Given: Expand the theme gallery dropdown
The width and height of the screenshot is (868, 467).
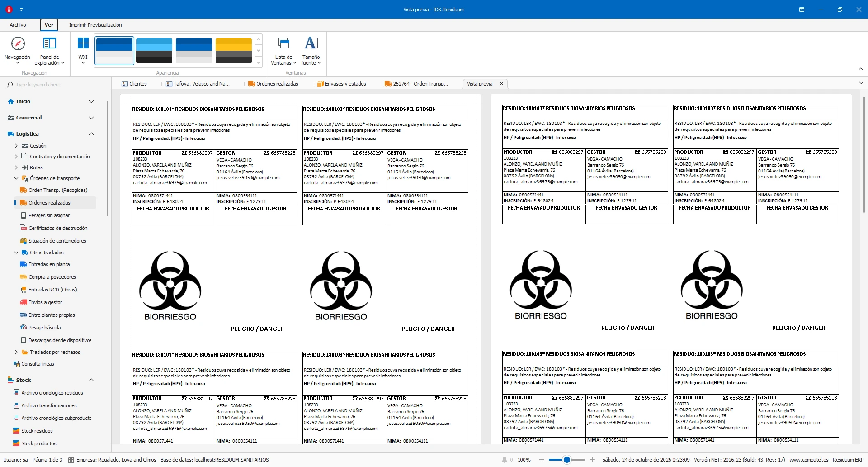Looking at the screenshot, I should pyautogui.click(x=259, y=62).
